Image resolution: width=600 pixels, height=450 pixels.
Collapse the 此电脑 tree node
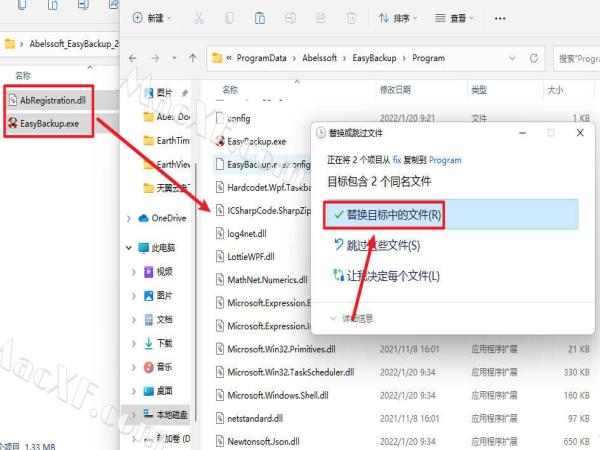(x=129, y=248)
